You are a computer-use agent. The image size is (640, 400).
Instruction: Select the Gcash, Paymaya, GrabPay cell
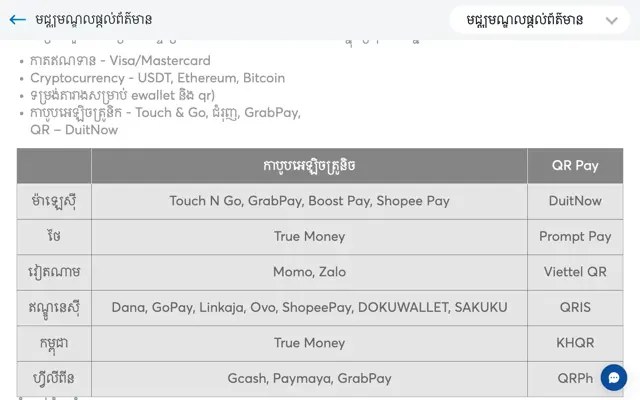(x=309, y=378)
